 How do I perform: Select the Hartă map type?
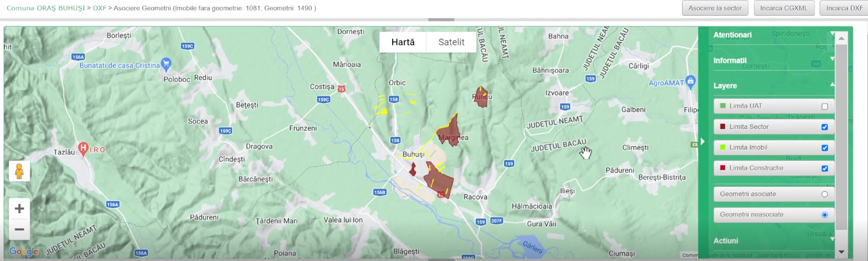pyautogui.click(x=403, y=42)
